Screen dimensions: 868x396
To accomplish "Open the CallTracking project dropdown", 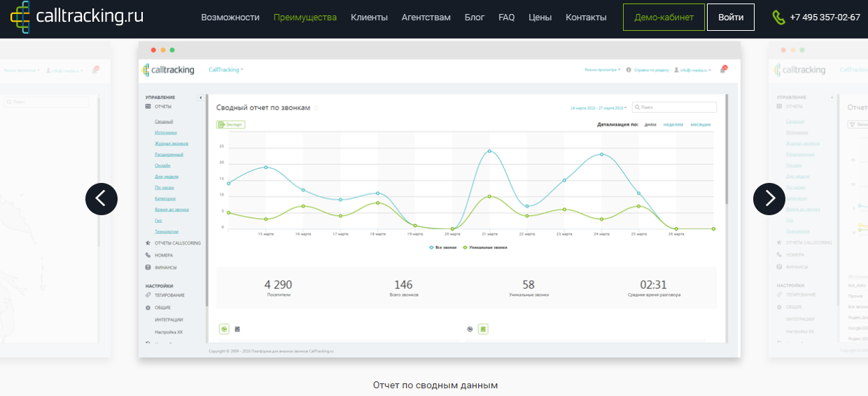I will (226, 70).
